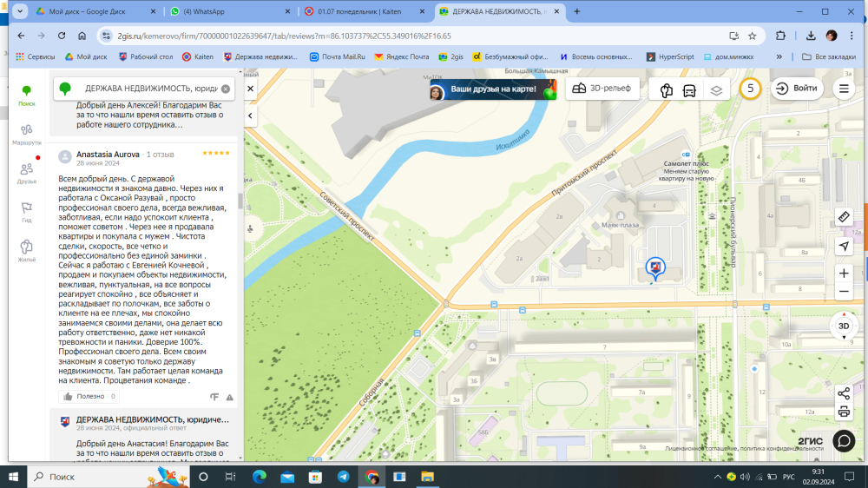Open the browser extensions menu
Image resolution: width=868 pixels, height=488 pixels.
780,36
